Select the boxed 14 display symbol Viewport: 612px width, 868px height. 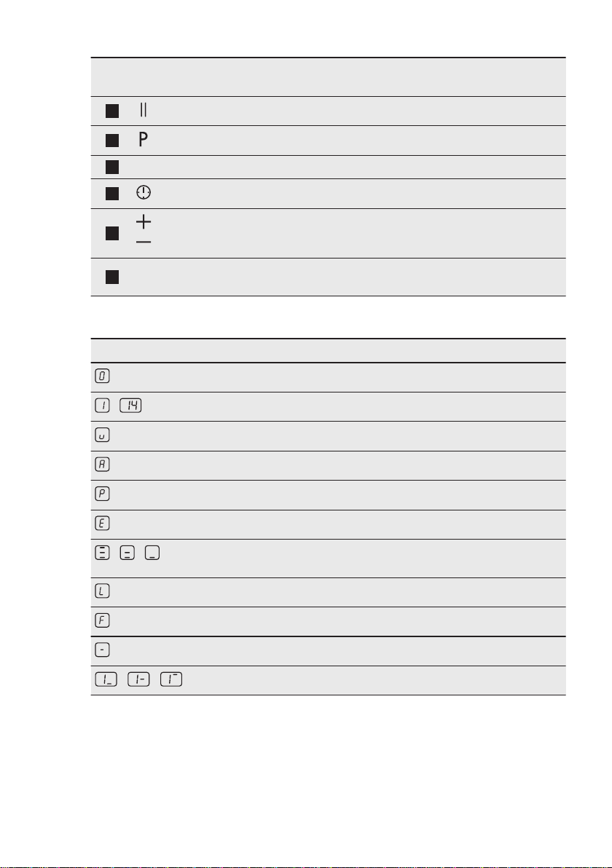[130, 405]
